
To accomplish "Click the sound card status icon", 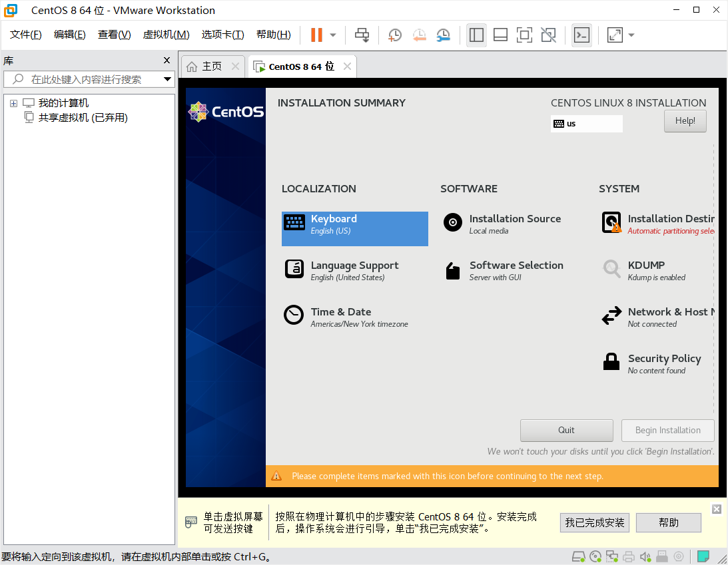I will (x=645, y=556).
